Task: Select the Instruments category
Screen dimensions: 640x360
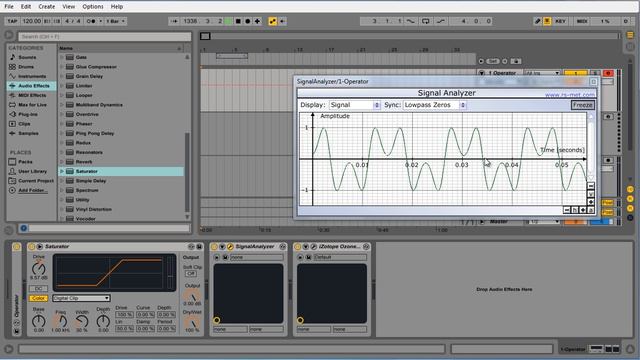Action: [x=32, y=76]
